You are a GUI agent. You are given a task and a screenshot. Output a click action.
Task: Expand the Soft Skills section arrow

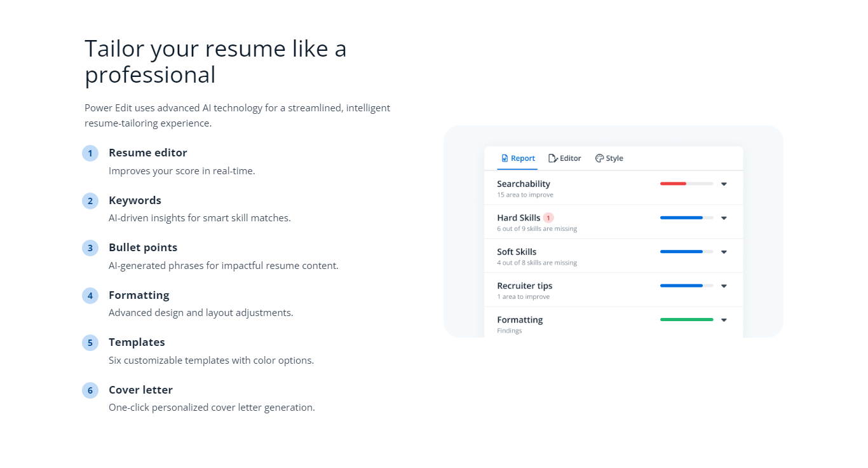pos(724,252)
